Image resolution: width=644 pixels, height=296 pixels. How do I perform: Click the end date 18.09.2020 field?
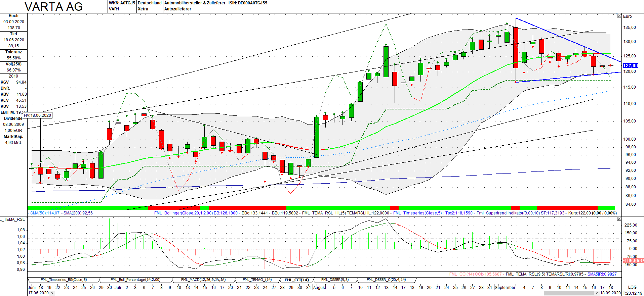tap(610, 293)
